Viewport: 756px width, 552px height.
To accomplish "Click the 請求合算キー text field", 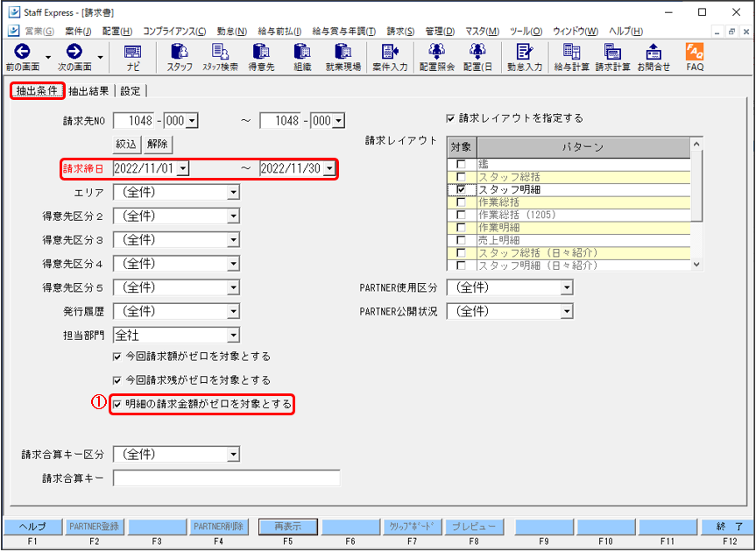I will 227,478.
